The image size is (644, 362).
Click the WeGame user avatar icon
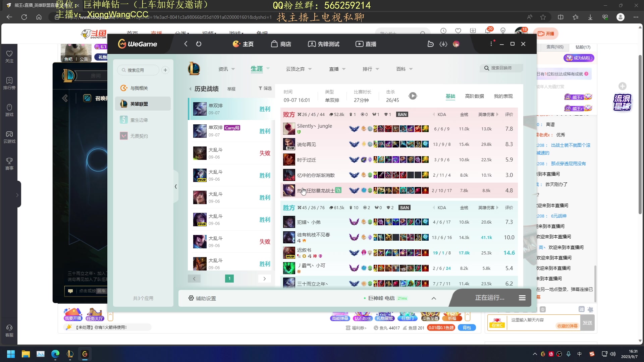[x=456, y=44]
